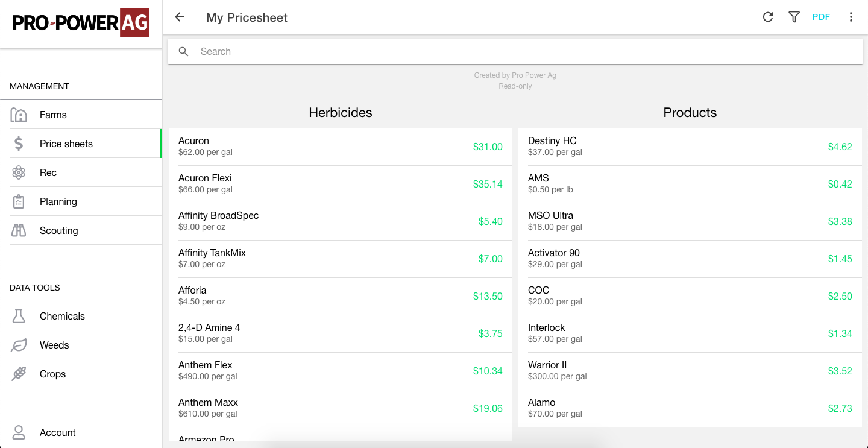Open the Rec atom icon
Image resolution: width=868 pixels, height=448 pixels.
[x=18, y=172]
